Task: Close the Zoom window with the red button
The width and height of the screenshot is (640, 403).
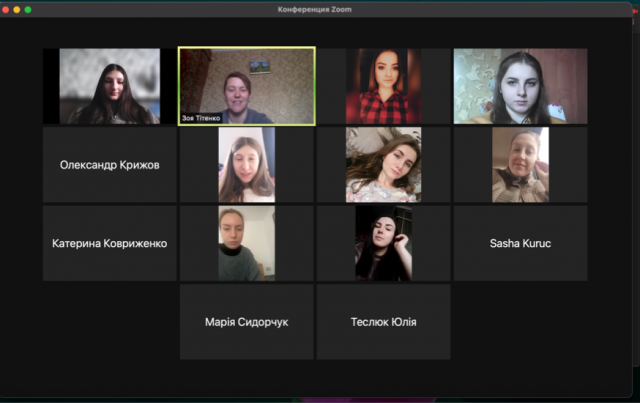Action: (6, 9)
